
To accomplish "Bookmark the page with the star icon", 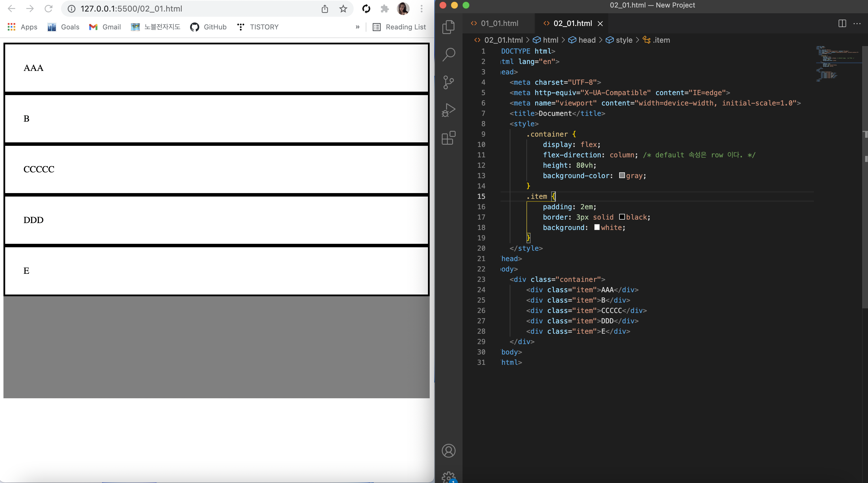I will 343,9.
